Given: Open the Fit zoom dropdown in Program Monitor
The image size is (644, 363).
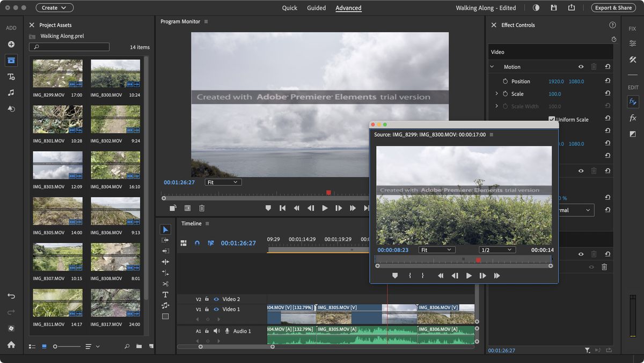Looking at the screenshot, I should pos(222,182).
